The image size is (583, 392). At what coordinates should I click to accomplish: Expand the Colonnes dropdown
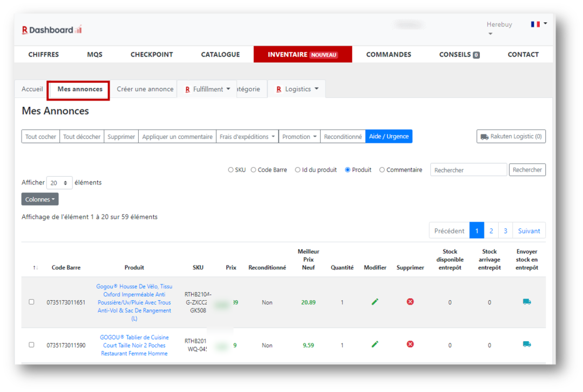pos(39,199)
